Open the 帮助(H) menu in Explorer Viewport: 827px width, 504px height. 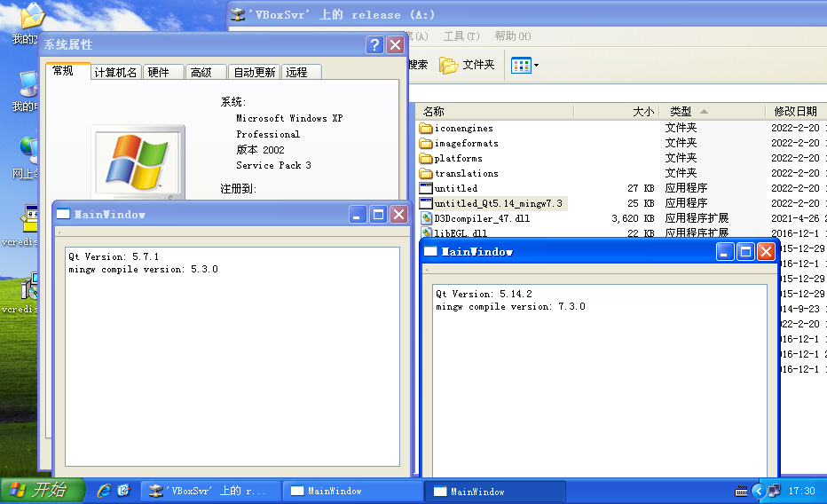pos(513,36)
